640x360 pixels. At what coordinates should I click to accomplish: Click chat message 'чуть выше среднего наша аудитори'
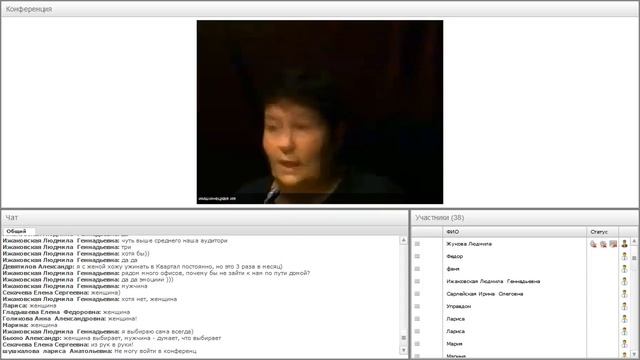[x=174, y=240]
